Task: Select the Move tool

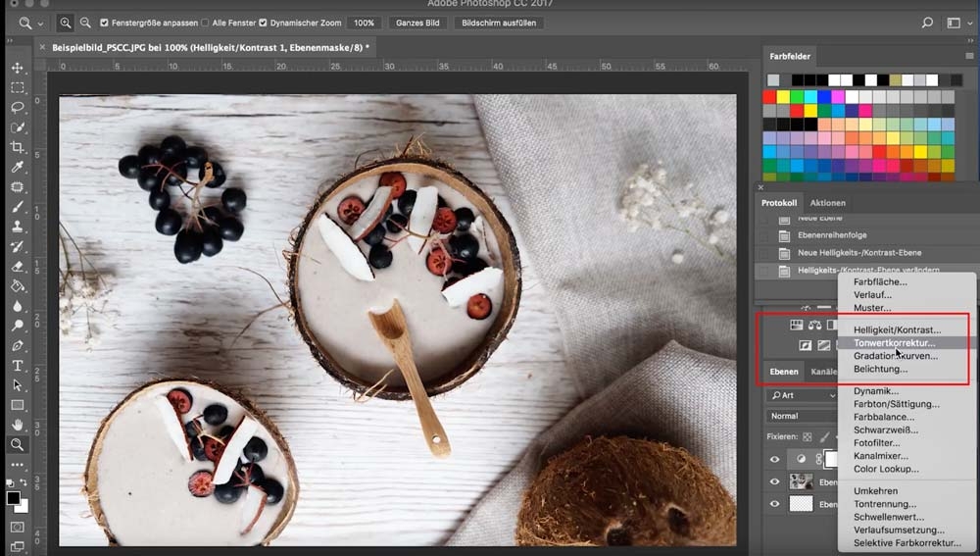Action: 17,68
